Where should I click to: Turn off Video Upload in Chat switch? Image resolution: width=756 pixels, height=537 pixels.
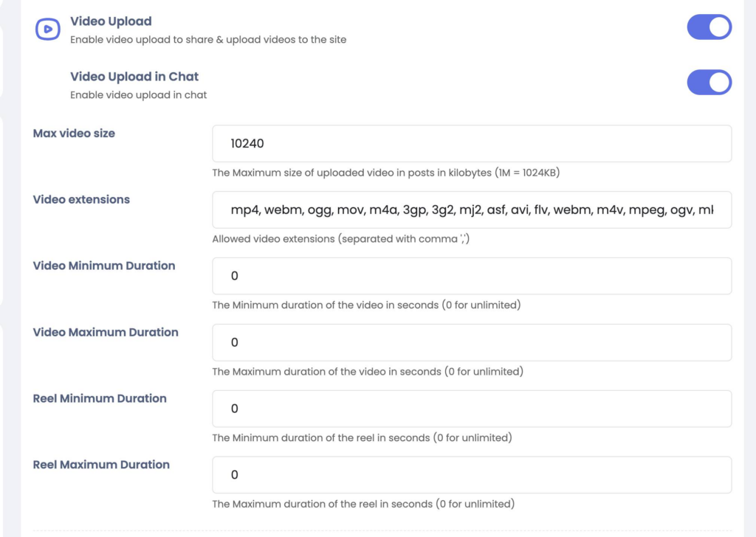click(709, 83)
